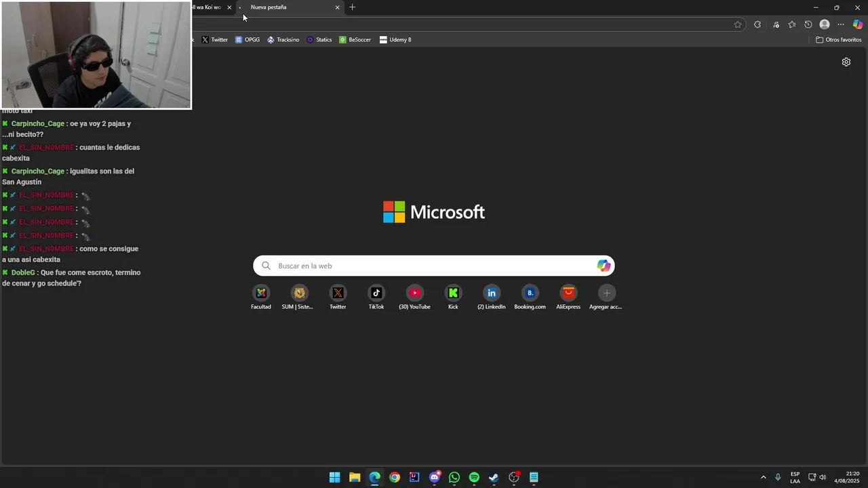868x488 pixels.
Task: Click the streamer webcam overlay
Action: pyautogui.click(x=96, y=54)
